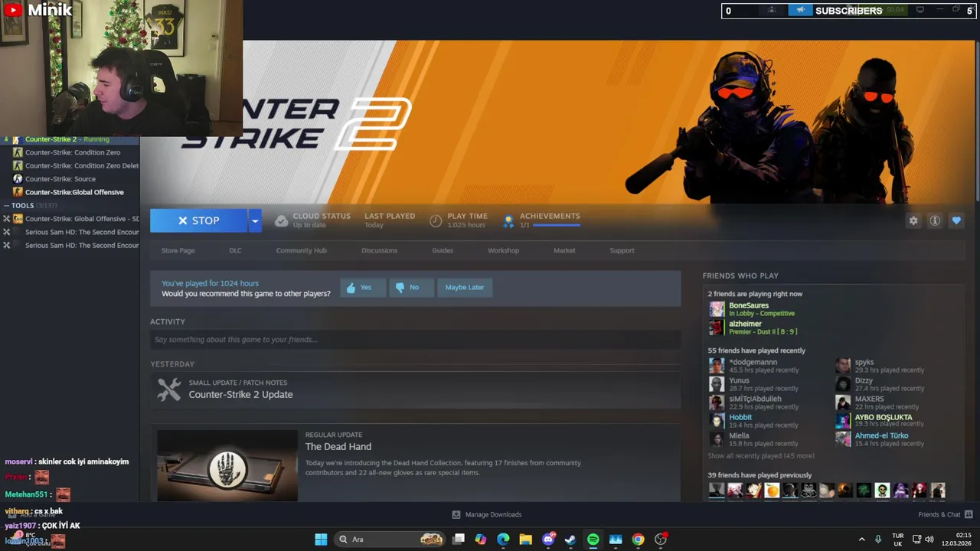Open Spotify from taskbar
The height and width of the screenshot is (551, 980).
point(593,540)
